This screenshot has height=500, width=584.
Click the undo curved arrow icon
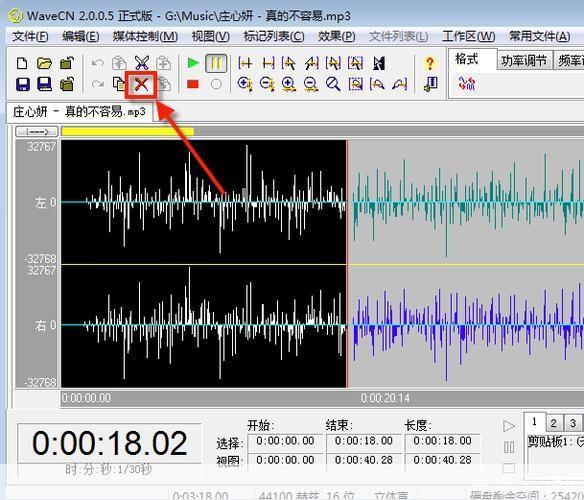98,63
